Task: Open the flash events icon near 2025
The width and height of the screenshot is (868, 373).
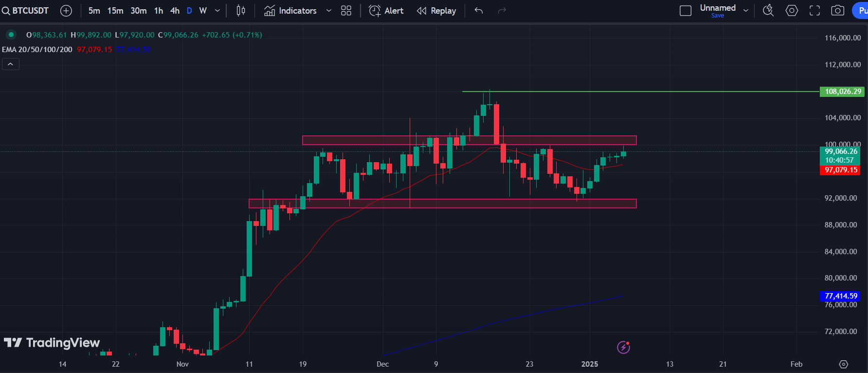Action: (x=623, y=347)
